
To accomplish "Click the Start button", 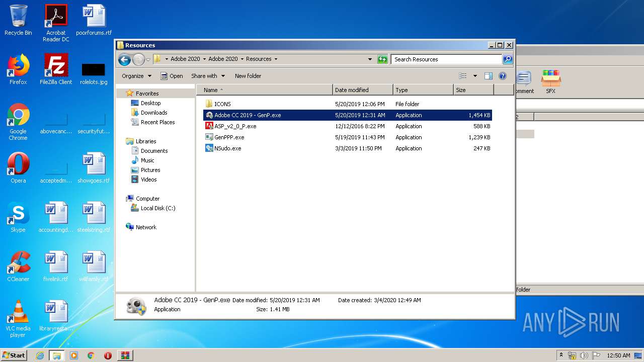I will coord(14,355).
